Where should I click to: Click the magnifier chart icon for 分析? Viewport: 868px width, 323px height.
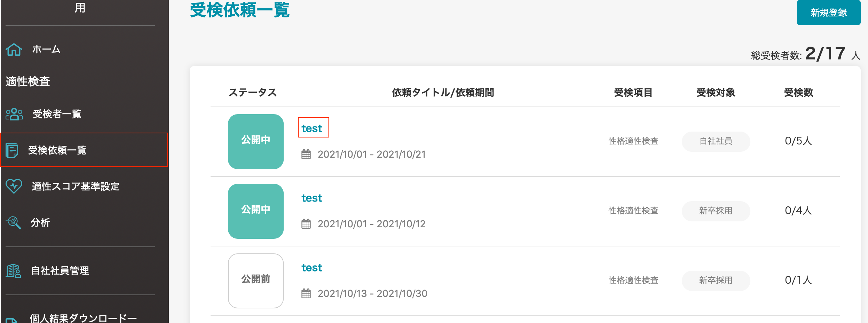[x=14, y=222]
